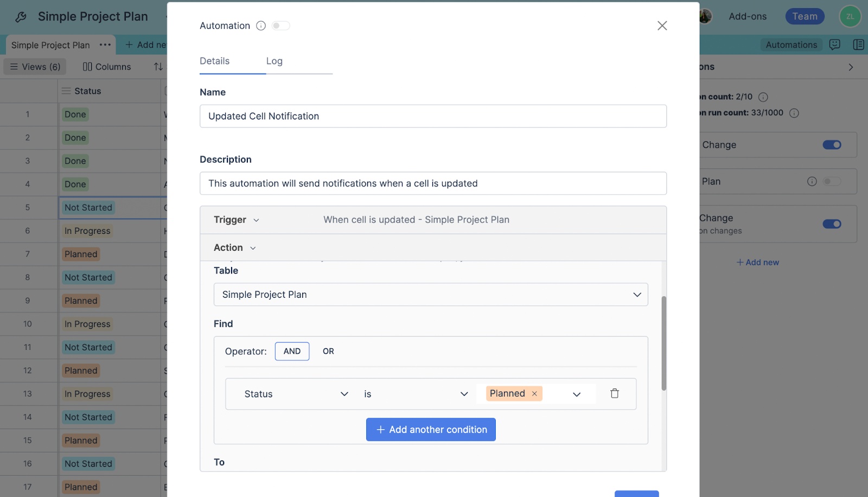Click the info icon next to Automation title
The width and height of the screenshot is (868, 497).
[261, 26]
